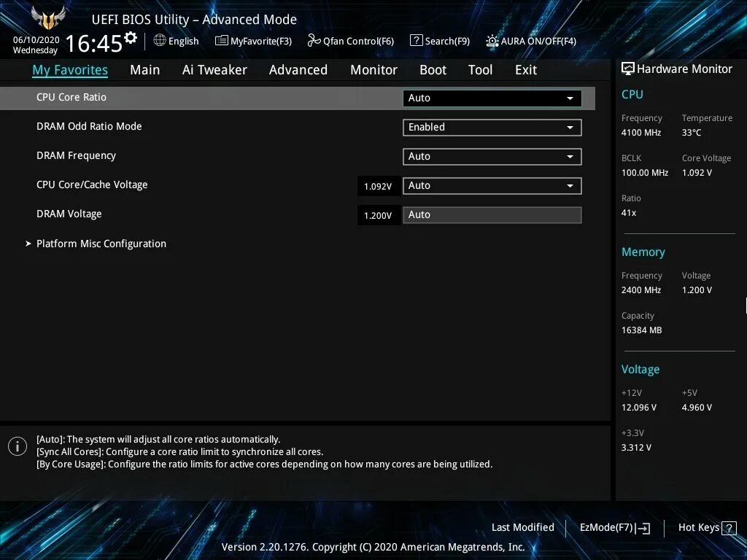Click the language globe icon
Screen dimensions: 747x560
pos(160,41)
